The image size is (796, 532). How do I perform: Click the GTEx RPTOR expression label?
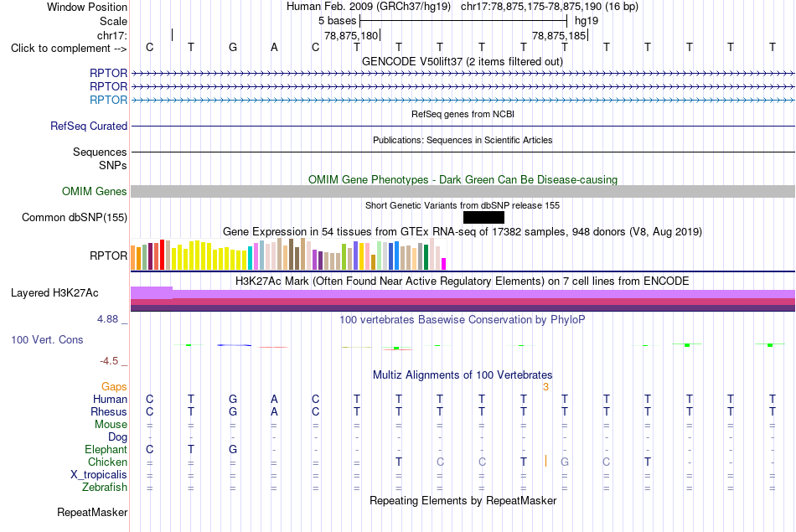tap(108, 256)
